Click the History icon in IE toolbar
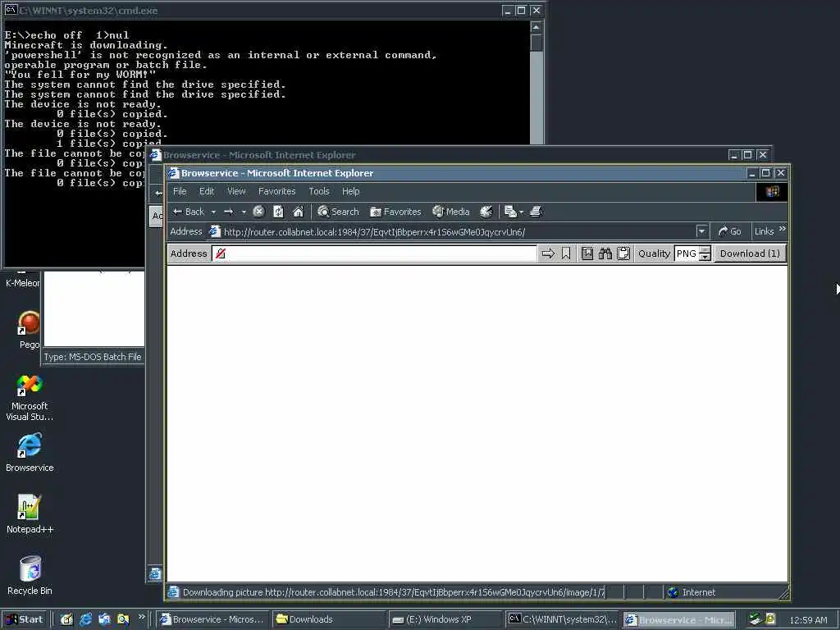The image size is (840, 630). click(x=486, y=212)
